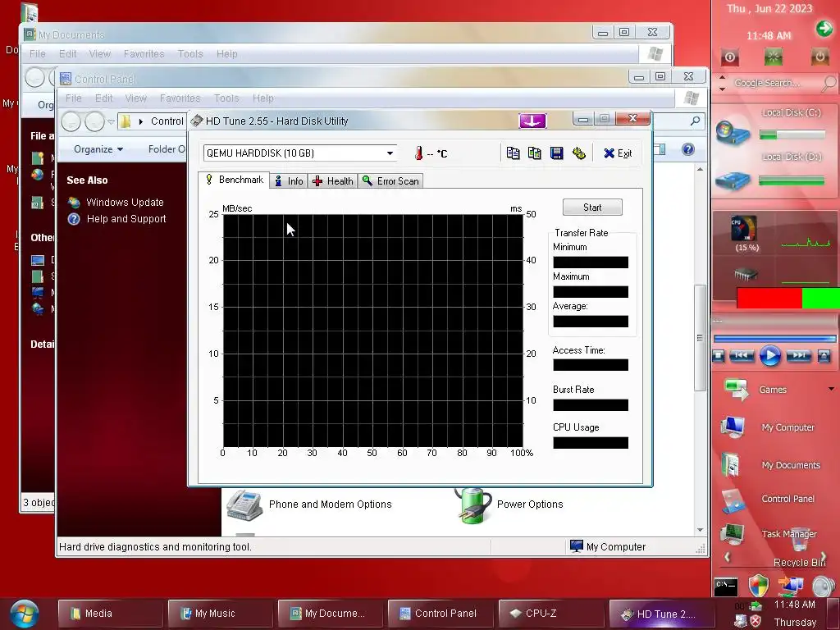Click the Control Panel back navigation button

[71, 121]
